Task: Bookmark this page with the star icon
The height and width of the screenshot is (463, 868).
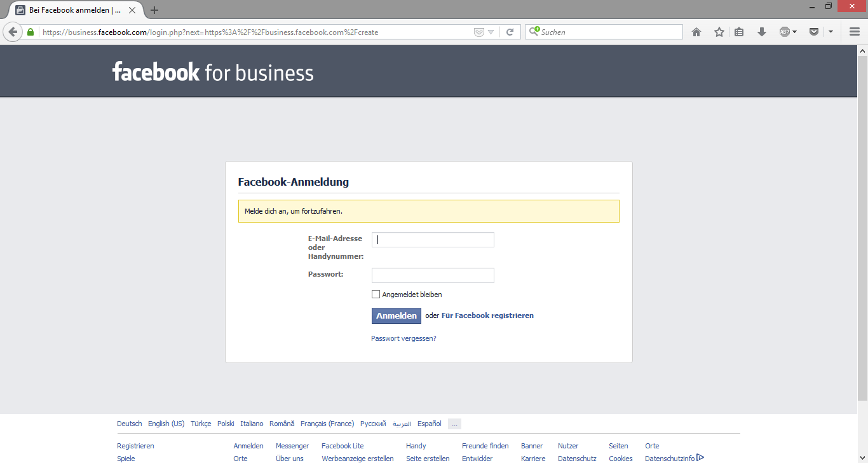Action: pyautogui.click(x=719, y=32)
